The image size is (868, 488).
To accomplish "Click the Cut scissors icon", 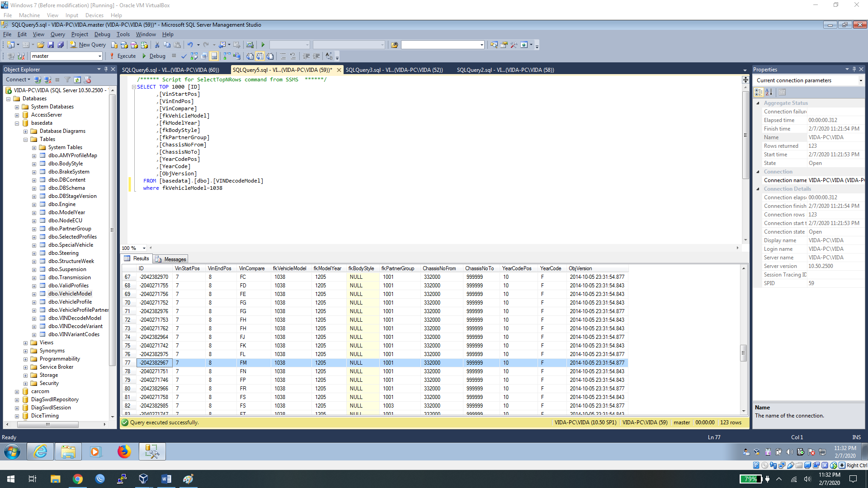I will pyautogui.click(x=157, y=45).
